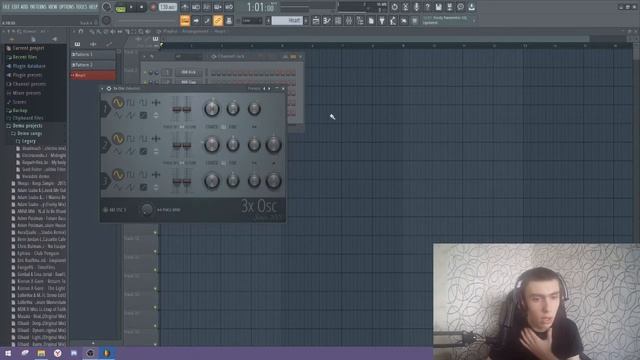This screenshot has height=360, width=640.
Task: Open Presets menu in 3x Osc title bar
Action: 253,89
